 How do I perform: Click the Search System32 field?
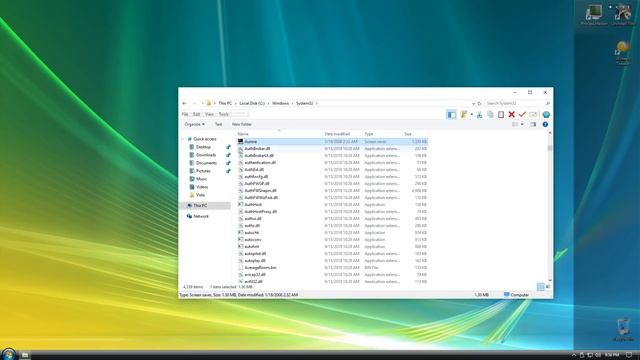pyautogui.click(x=517, y=103)
